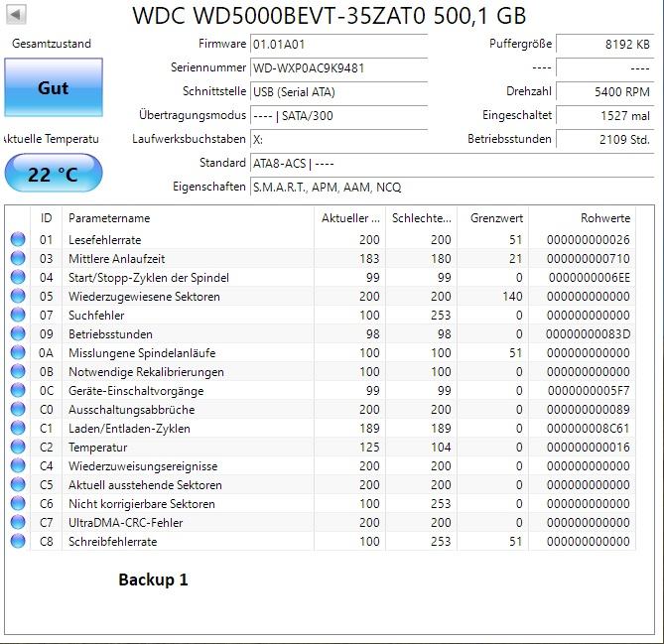Click the Schlechte... column header
The image size is (664, 644).
coord(422,218)
